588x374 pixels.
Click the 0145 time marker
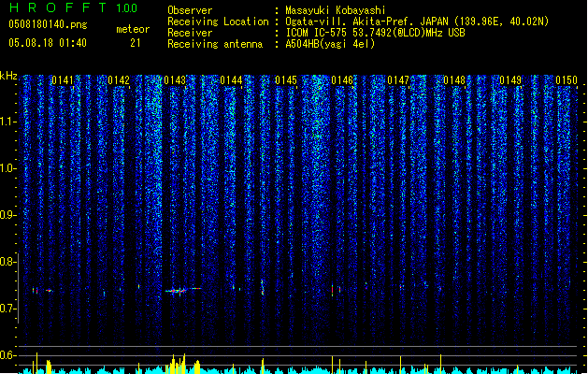point(286,80)
